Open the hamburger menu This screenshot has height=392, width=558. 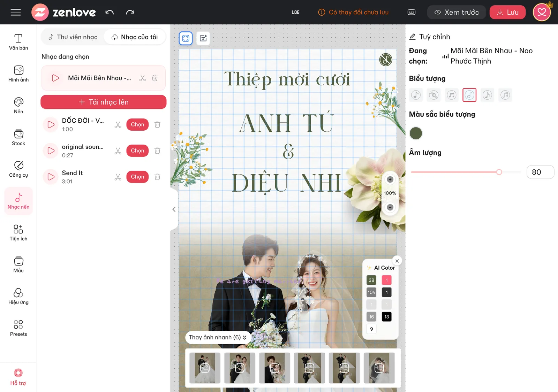tap(16, 12)
